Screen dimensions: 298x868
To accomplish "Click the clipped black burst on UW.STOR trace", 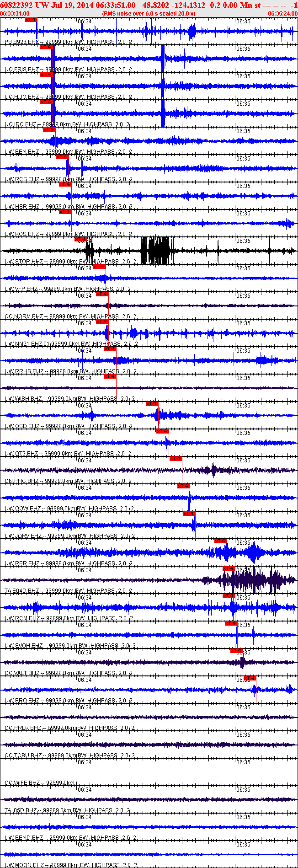I will click(155, 250).
